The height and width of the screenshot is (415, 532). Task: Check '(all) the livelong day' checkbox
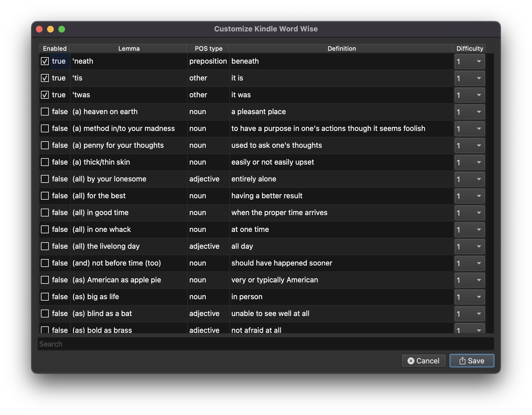click(45, 246)
